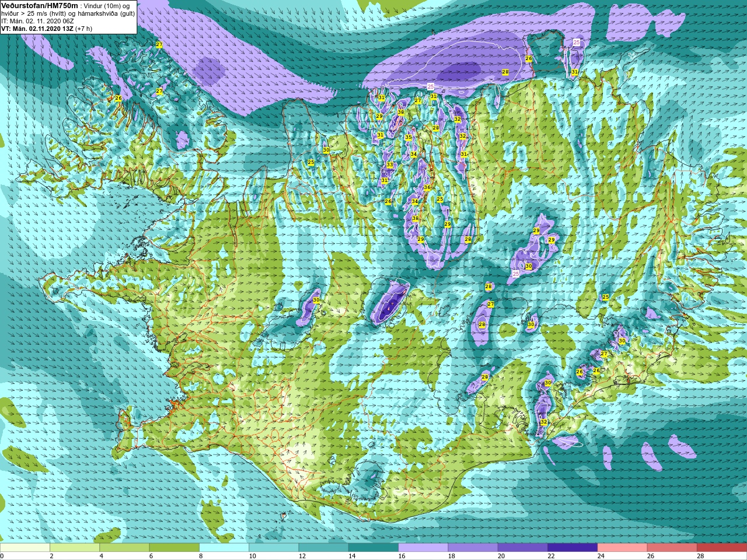The image size is (747, 560).
Task: Select the 18–20 m/s purple legend swatch
Action: 473,548
